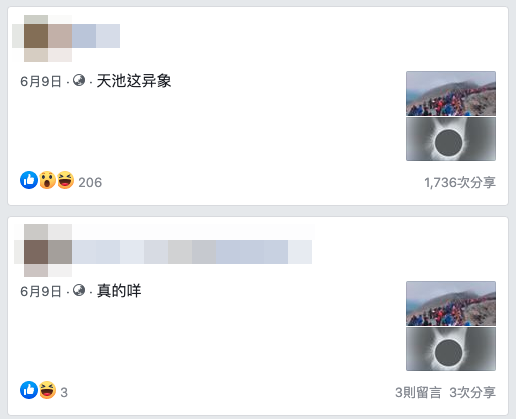Open the crowd mountain thumbnail in second post
This screenshot has width=516, height=419.
451,303
